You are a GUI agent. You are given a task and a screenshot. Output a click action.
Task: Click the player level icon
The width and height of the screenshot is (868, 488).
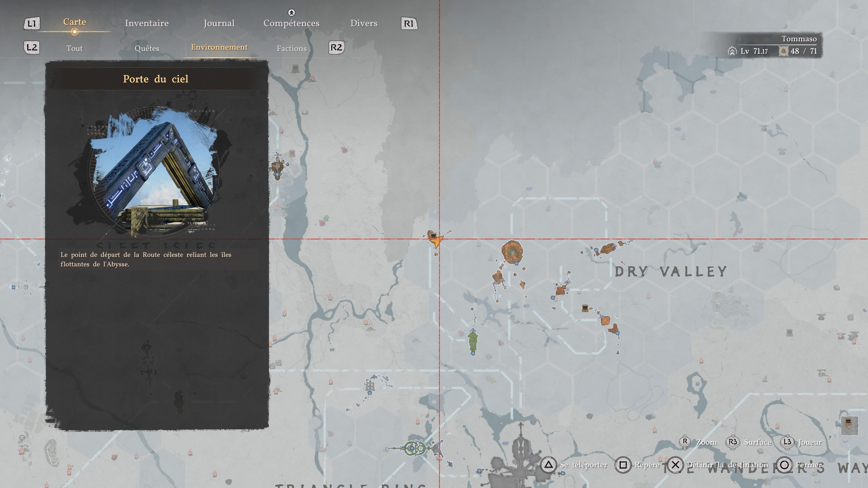(x=732, y=51)
